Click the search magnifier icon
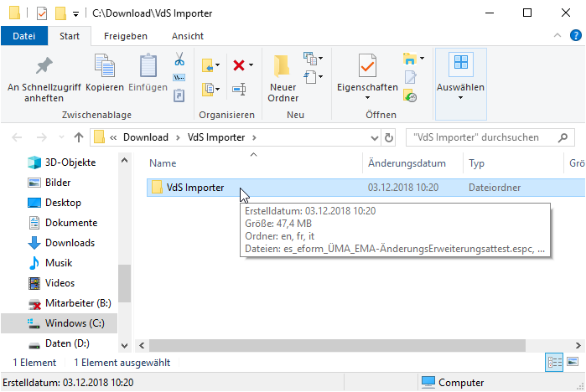This screenshot has width=586, height=392. 563,137
